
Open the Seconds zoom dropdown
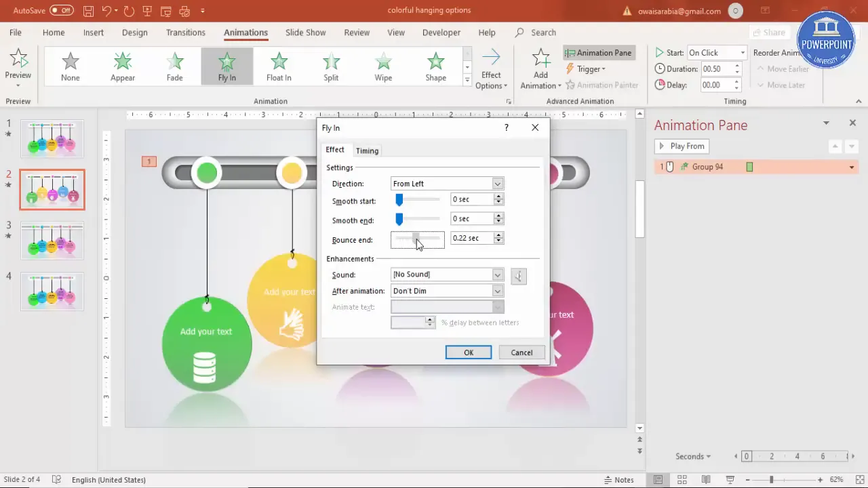(x=693, y=456)
